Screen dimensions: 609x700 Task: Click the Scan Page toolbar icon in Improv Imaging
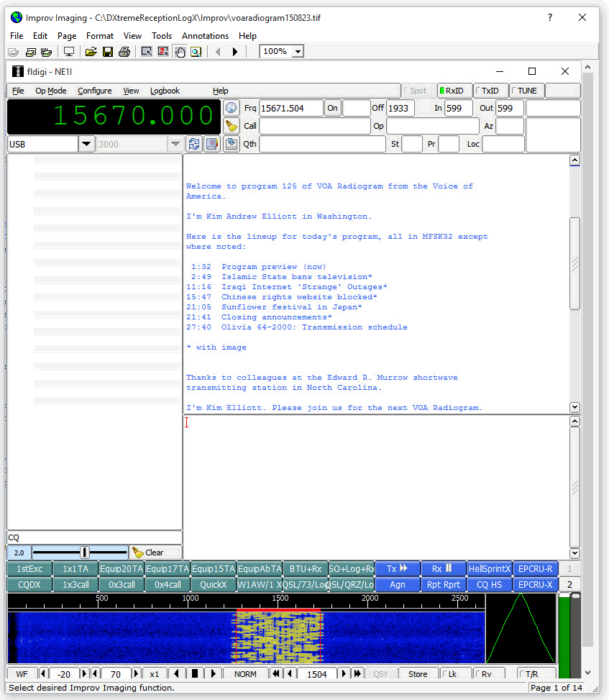pyautogui.click(x=14, y=52)
